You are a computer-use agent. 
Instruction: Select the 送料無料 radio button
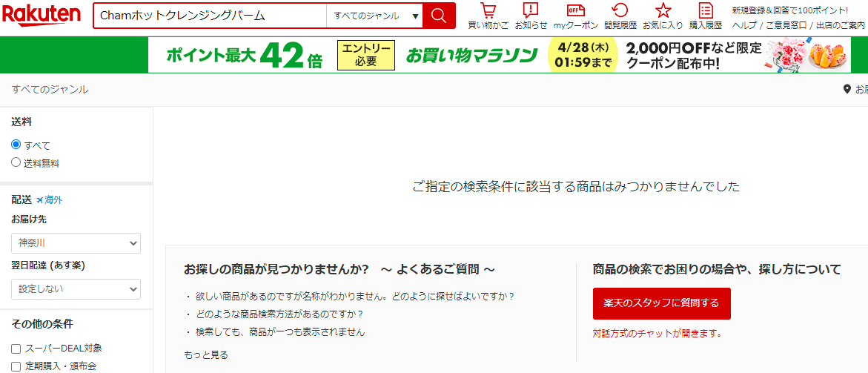16,162
